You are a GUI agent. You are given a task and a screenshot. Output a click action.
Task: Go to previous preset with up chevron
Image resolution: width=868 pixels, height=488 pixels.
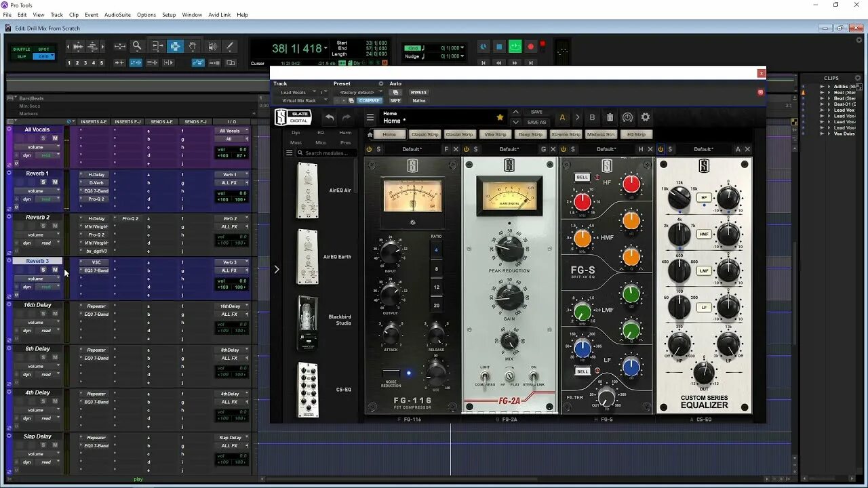[x=516, y=113]
